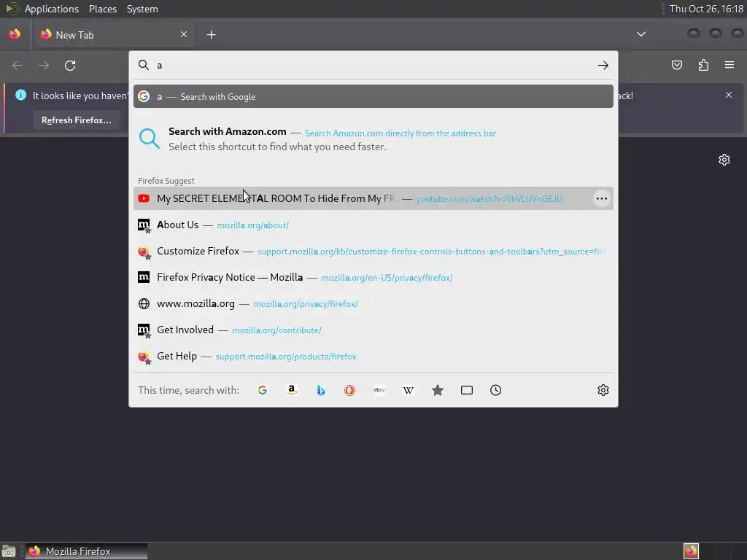Click the Firefox workspace thumbnail in bottom panel
Image resolution: width=747 pixels, height=560 pixels.
pyautogui.click(x=691, y=551)
